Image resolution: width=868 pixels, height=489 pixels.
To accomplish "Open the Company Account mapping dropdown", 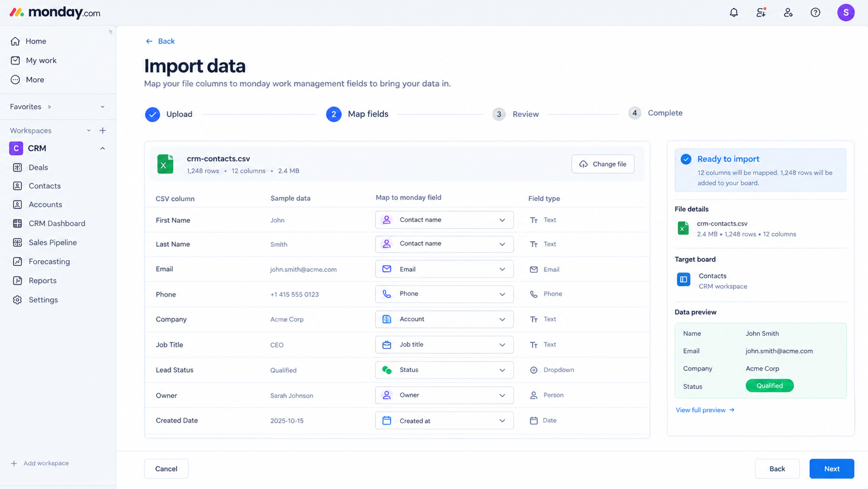I will tap(444, 320).
